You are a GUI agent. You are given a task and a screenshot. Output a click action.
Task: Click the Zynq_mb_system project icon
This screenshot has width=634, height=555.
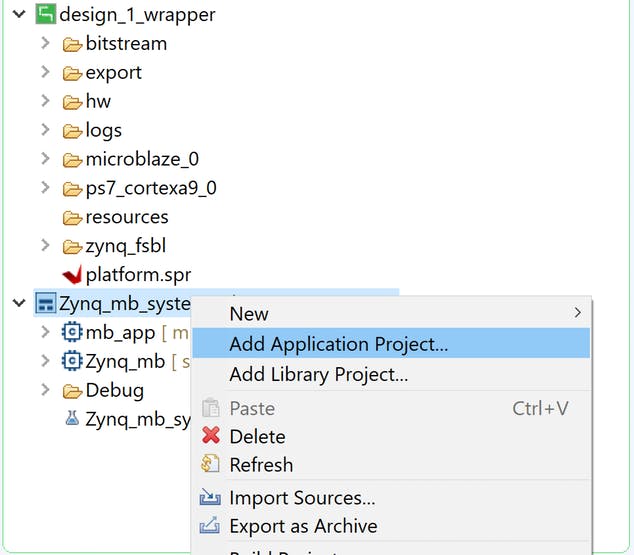(x=45, y=303)
